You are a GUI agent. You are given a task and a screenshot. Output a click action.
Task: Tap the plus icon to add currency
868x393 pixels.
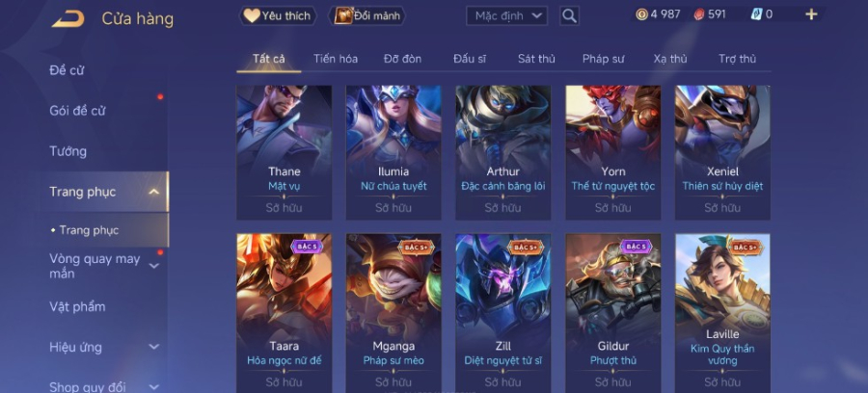click(811, 14)
